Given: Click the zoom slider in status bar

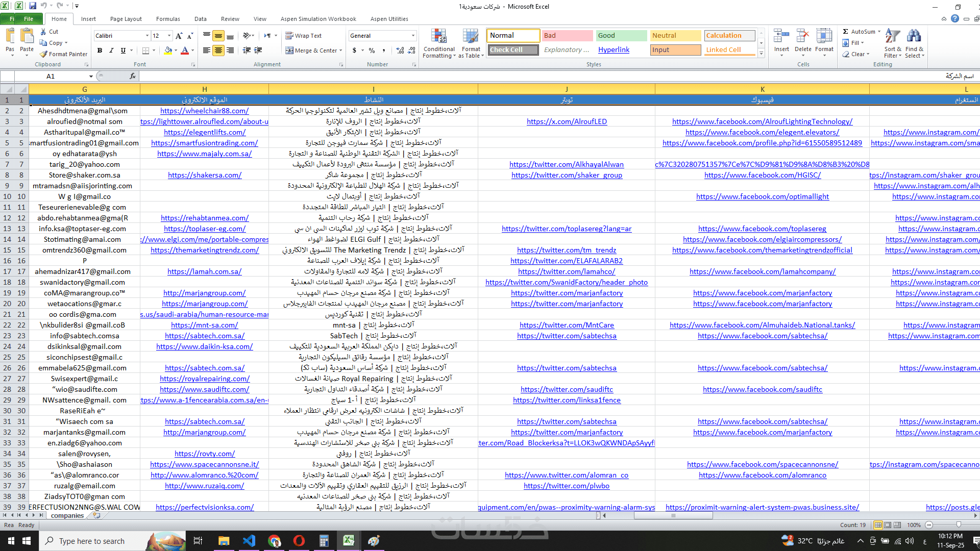Looking at the screenshot, I should pyautogui.click(x=958, y=524).
